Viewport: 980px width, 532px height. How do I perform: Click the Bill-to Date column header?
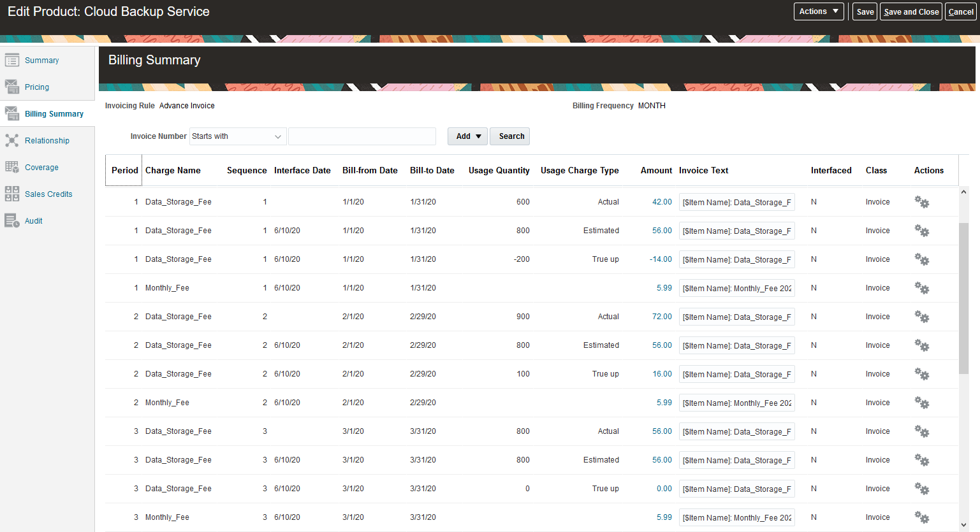click(x=432, y=170)
